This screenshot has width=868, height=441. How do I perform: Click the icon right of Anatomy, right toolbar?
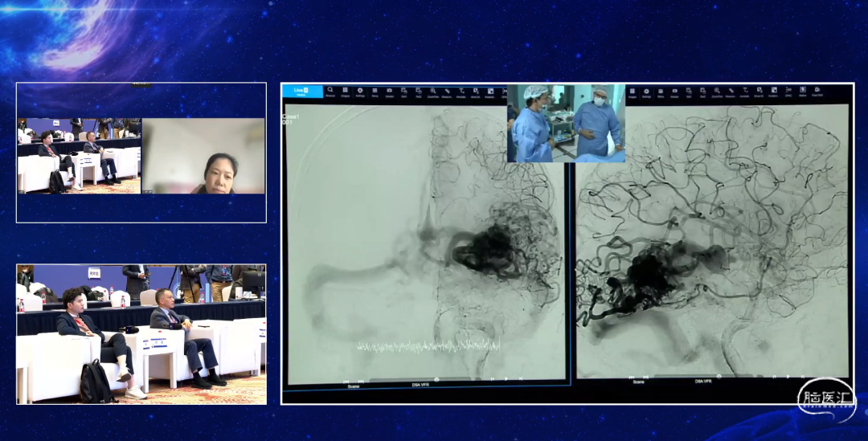789,92
